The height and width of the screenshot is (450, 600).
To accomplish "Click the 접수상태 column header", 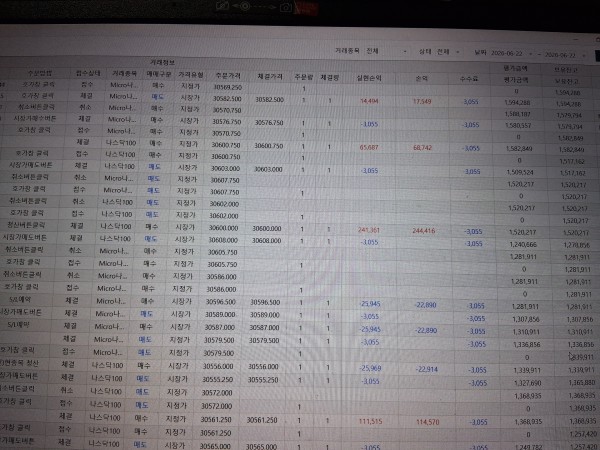I will click(88, 73).
